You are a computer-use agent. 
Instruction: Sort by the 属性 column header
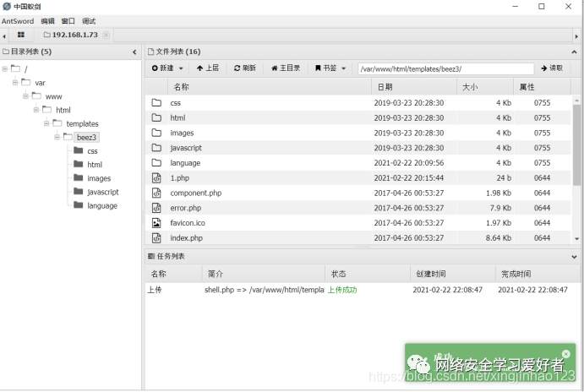tap(543, 87)
